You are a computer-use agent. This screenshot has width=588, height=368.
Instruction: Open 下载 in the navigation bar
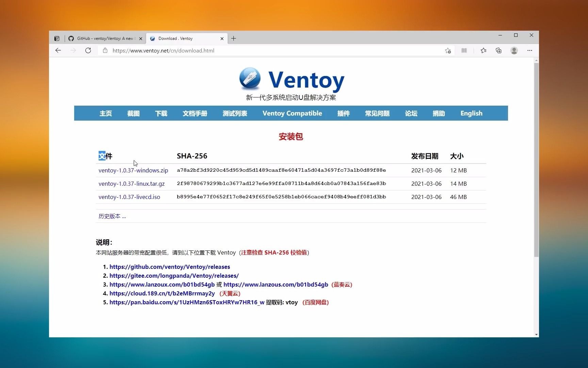coord(161,113)
